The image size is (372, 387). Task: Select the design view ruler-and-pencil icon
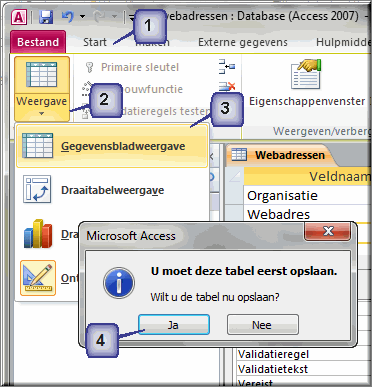38,278
